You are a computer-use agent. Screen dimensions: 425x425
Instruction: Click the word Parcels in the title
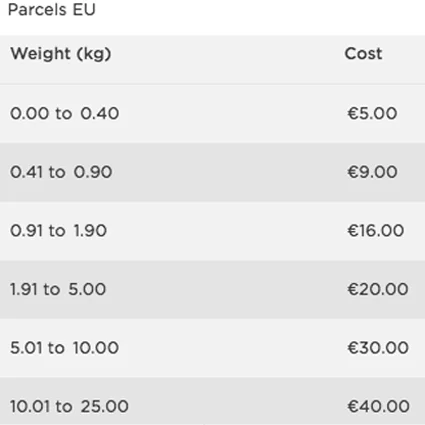pyautogui.click(x=37, y=9)
